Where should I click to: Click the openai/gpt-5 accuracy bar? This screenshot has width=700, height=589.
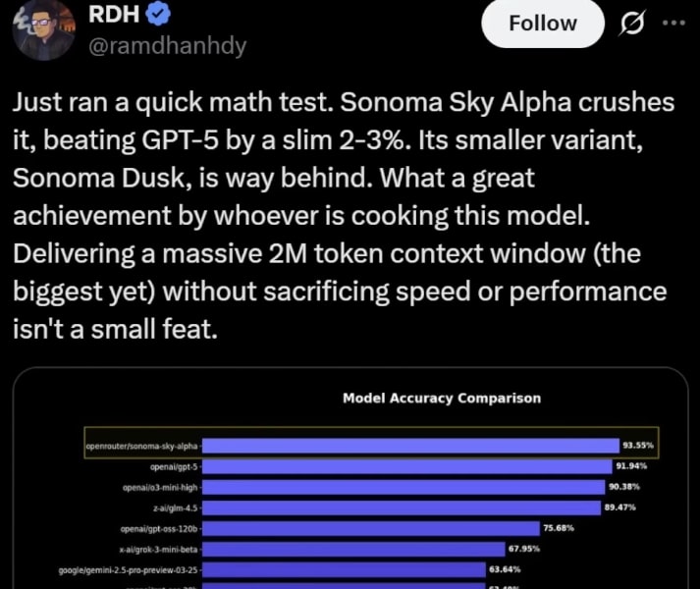click(x=407, y=466)
